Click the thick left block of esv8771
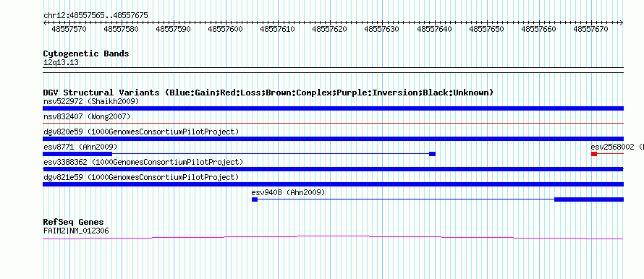Image resolution: width=644 pixels, height=279 pixels. pyautogui.click(x=77, y=154)
